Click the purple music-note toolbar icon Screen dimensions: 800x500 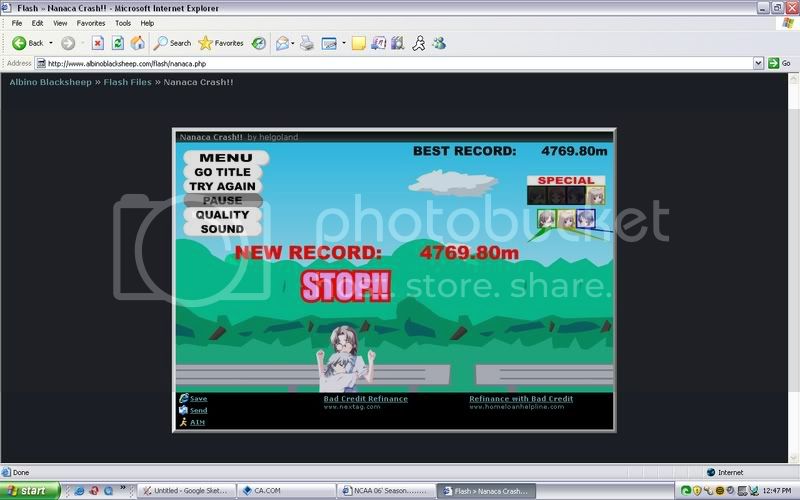click(x=378, y=43)
